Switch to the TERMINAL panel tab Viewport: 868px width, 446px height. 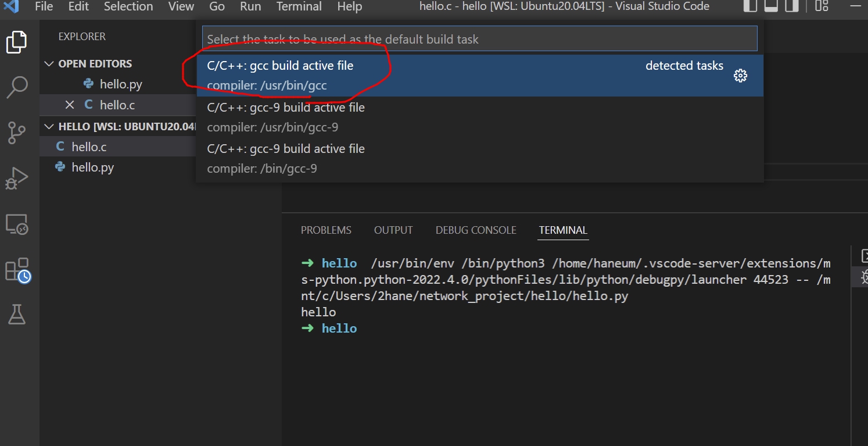563,230
